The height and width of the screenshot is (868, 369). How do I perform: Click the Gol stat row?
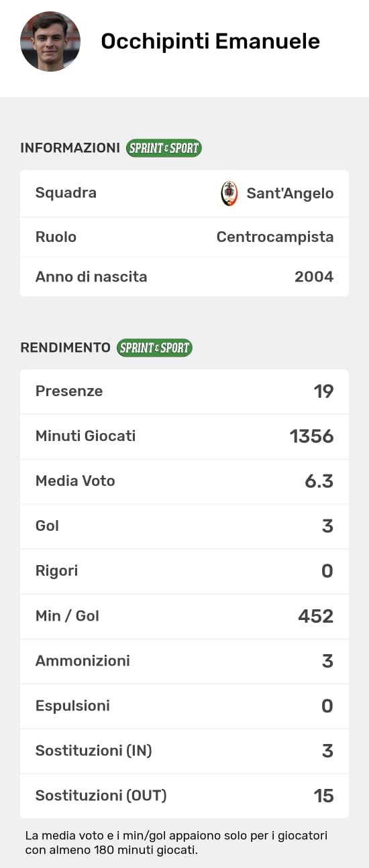[184, 526]
